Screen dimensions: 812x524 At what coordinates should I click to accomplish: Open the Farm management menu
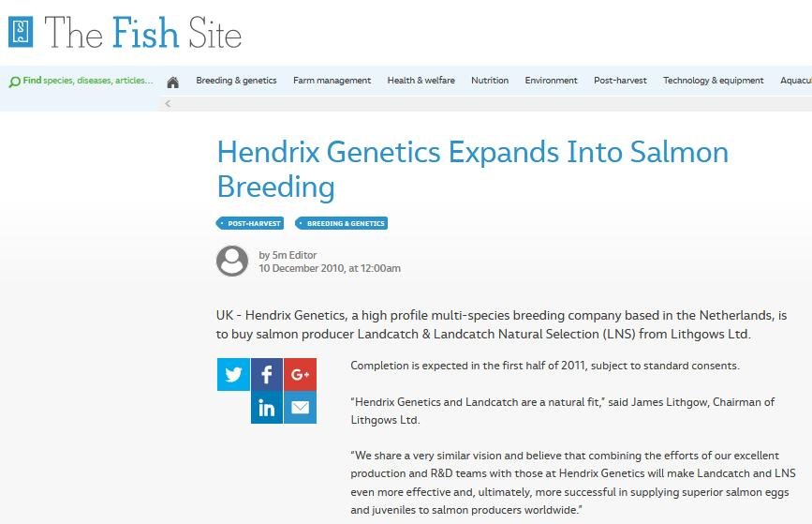(x=332, y=81)
